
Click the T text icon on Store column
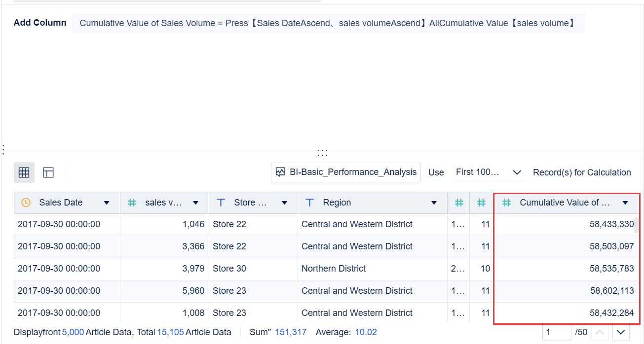tap(221, 202)
